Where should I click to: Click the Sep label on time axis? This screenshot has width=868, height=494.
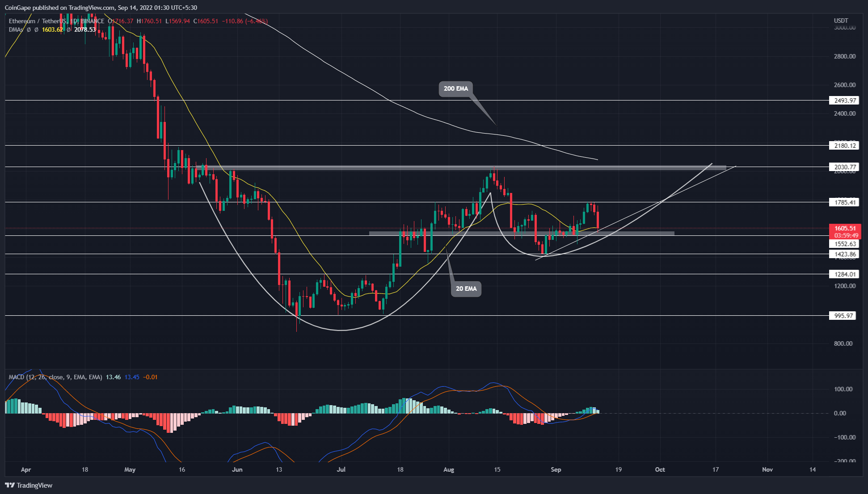pos(556,469)
